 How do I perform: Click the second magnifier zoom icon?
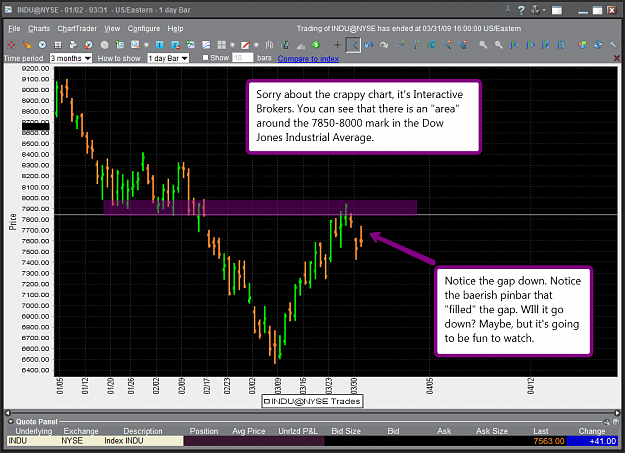[499, 45]
